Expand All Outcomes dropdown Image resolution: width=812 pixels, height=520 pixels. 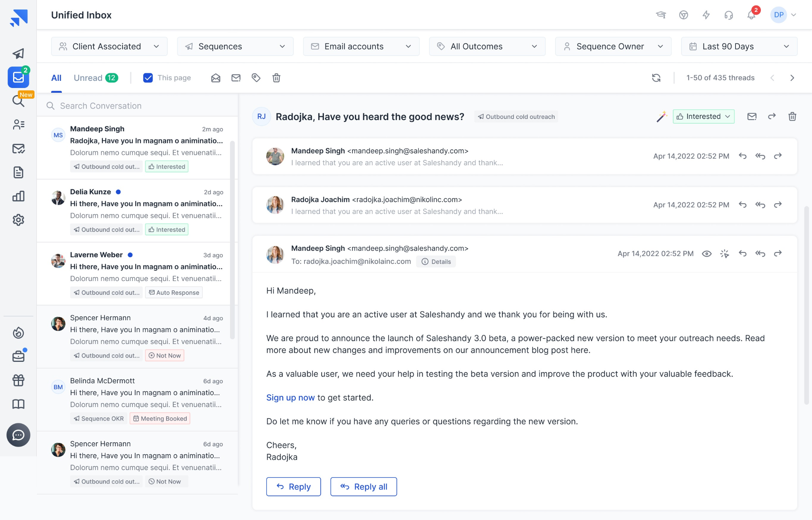click(488, 46)
